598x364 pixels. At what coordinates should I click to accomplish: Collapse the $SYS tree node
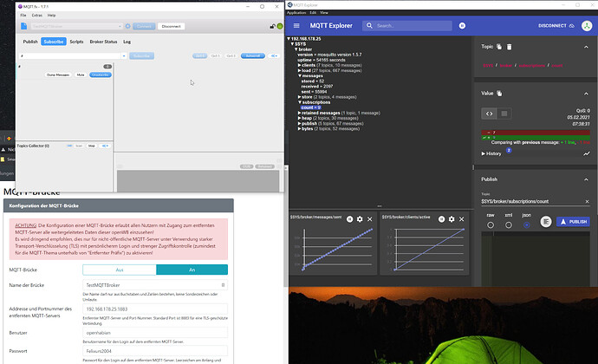coord(293,44)
